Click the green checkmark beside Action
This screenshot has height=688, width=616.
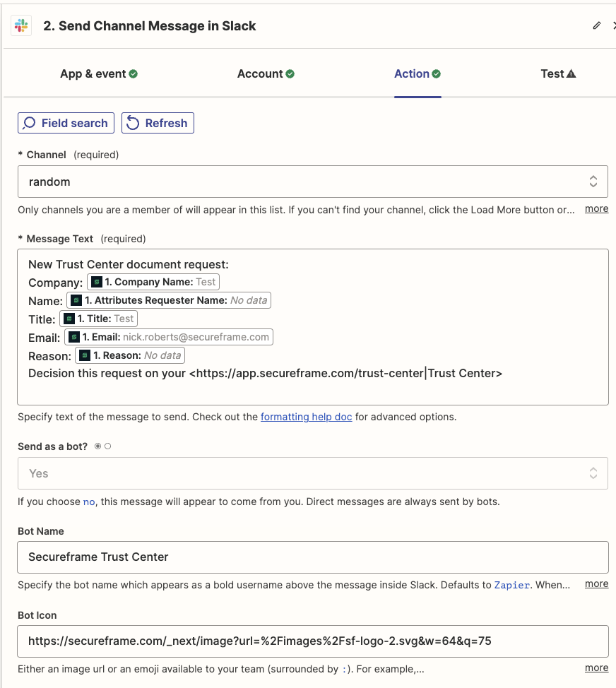(x=436, y=73)
